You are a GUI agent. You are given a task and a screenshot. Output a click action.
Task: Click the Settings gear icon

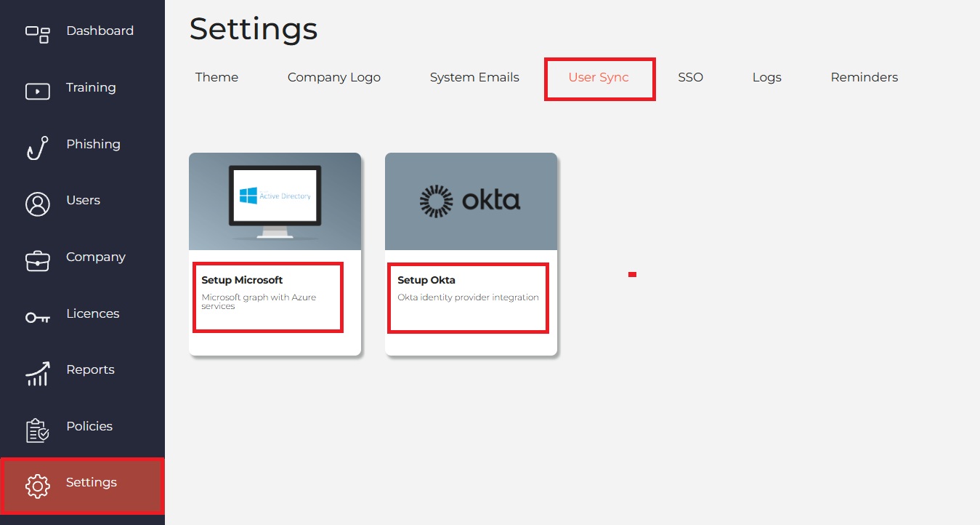tap(38, 486)
